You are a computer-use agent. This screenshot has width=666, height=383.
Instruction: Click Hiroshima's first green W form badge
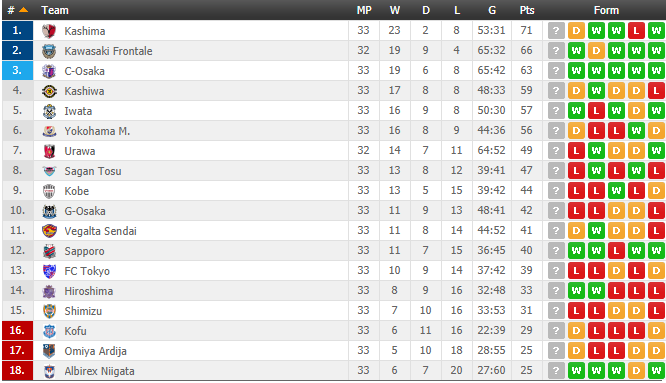(x=576, y=291)
